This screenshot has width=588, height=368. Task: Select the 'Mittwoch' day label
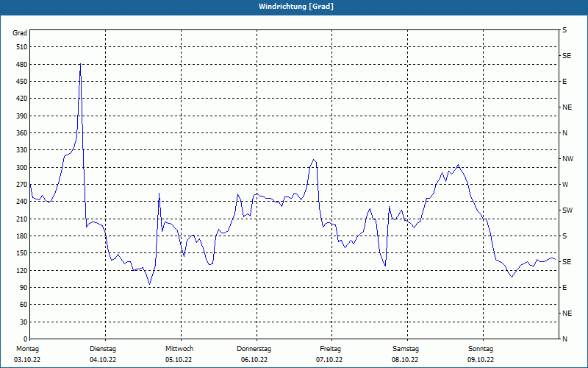pos(179,349)
